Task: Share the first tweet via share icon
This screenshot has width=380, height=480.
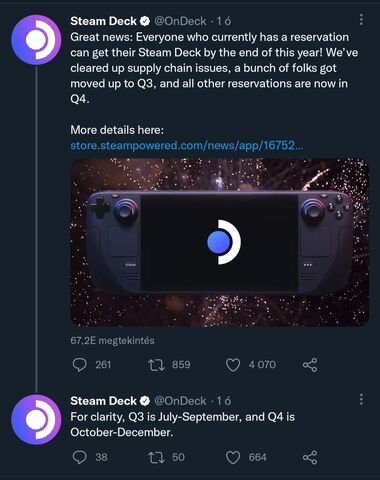Action: point(310,365)
